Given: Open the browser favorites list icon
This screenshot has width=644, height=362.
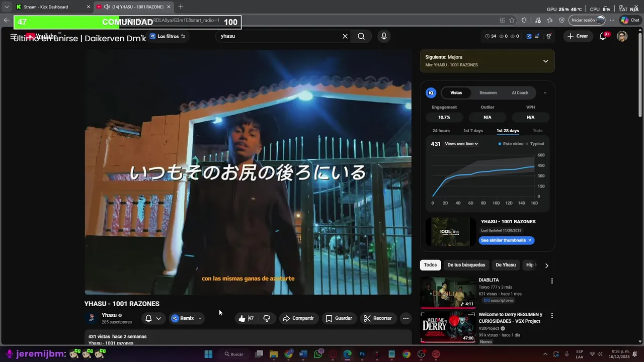Looking at the screenshot, I should [549, 20].
